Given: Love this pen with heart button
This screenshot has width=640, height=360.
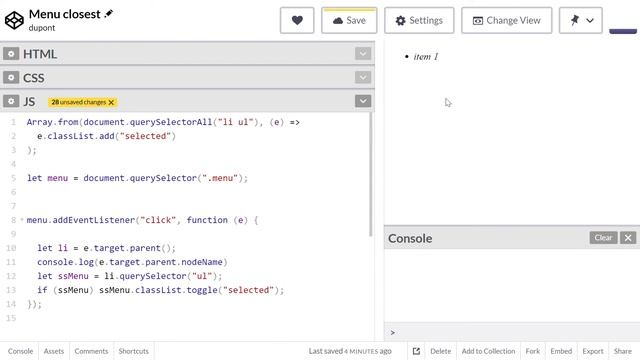Looking at the screenshot, I should (297, 20).
